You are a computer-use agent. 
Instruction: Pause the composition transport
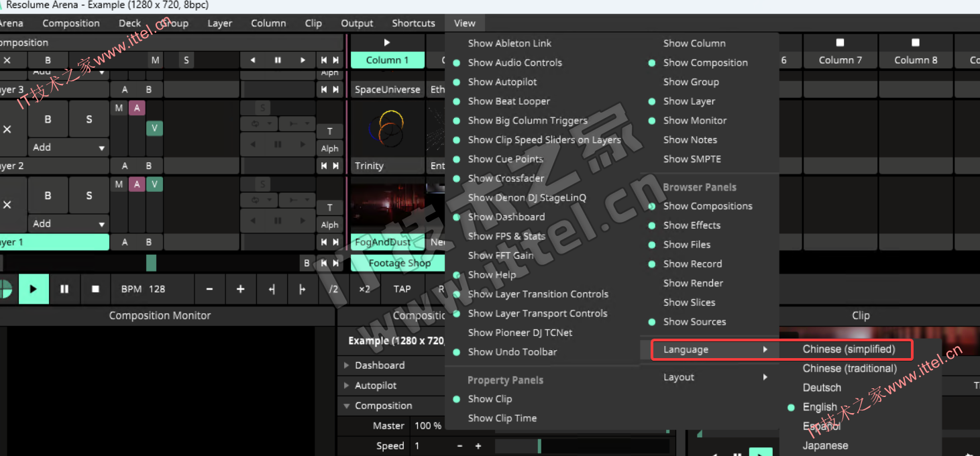64,289
